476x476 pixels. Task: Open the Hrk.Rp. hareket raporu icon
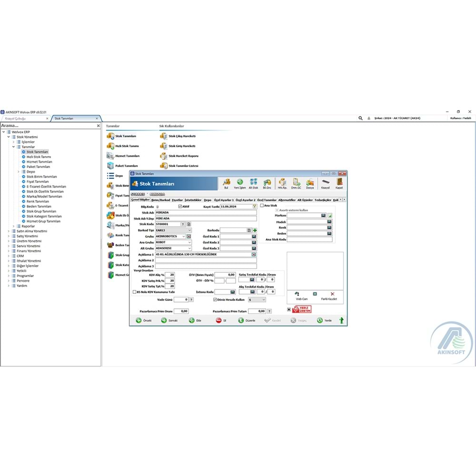click(283, 183)
